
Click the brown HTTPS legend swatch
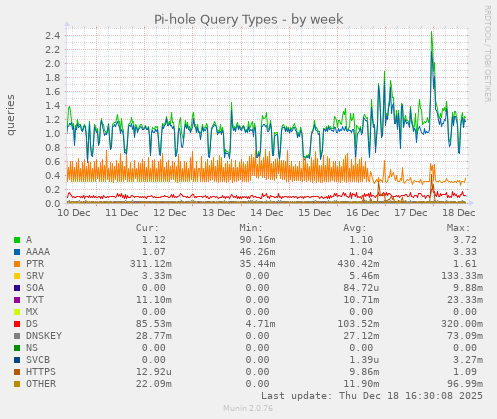click(17, 372)
